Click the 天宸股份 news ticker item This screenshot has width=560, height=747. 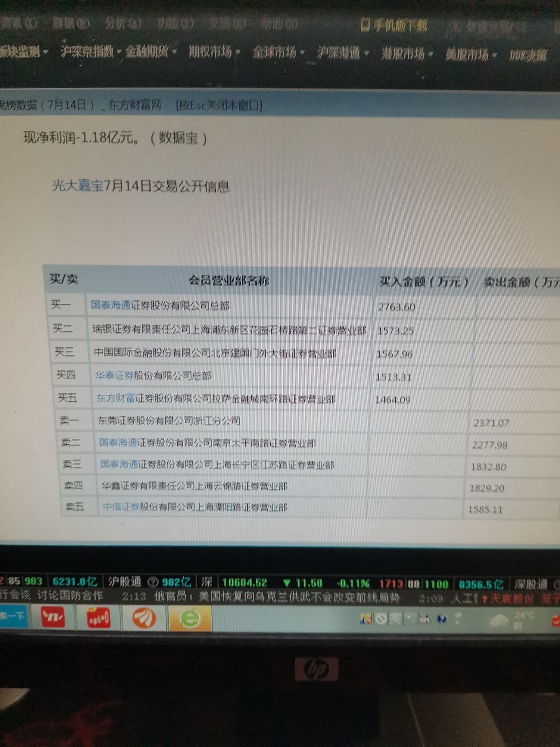click(x=511, y=599)
